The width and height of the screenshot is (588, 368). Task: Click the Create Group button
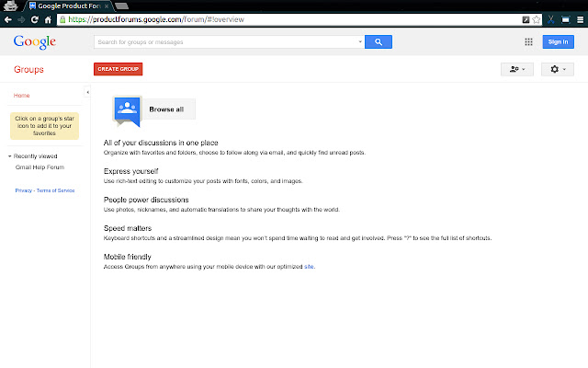[x=119, y=69]
